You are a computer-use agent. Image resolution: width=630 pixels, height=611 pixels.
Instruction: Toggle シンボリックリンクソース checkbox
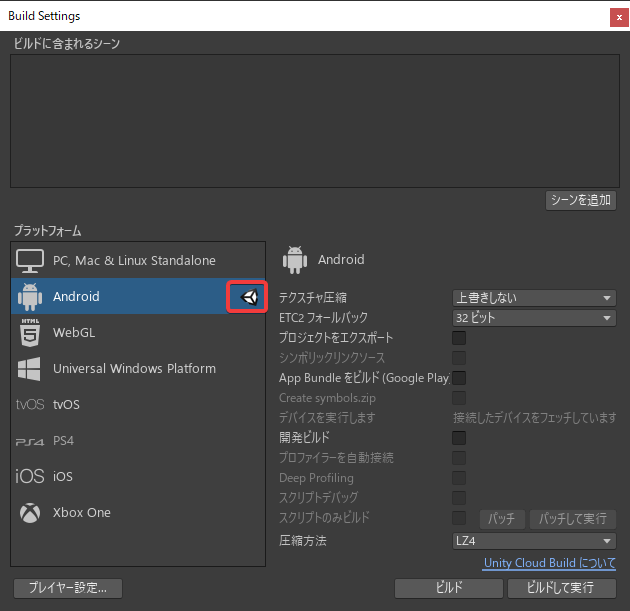[x=459, y=358]
